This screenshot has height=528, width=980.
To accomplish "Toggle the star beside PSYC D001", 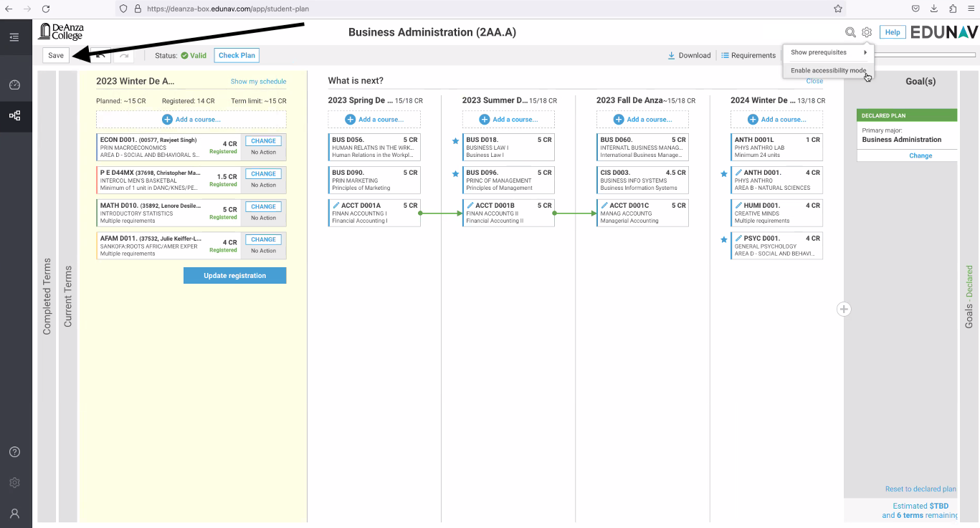I will click(x=723, y=239).
